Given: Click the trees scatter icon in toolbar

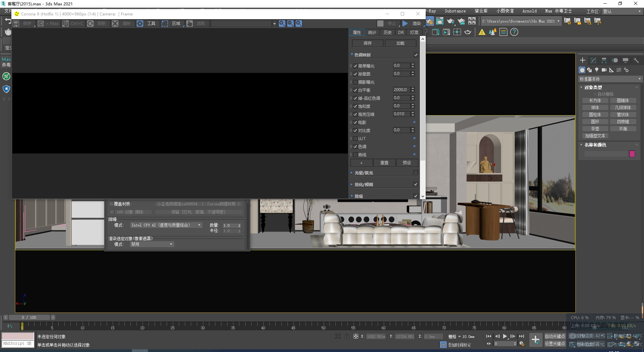Looking at the screenshot, I should coord(492,32).
